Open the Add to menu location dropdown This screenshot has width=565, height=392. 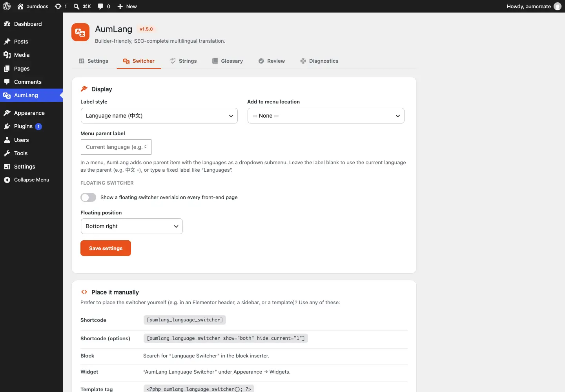(x=326, y=116)
